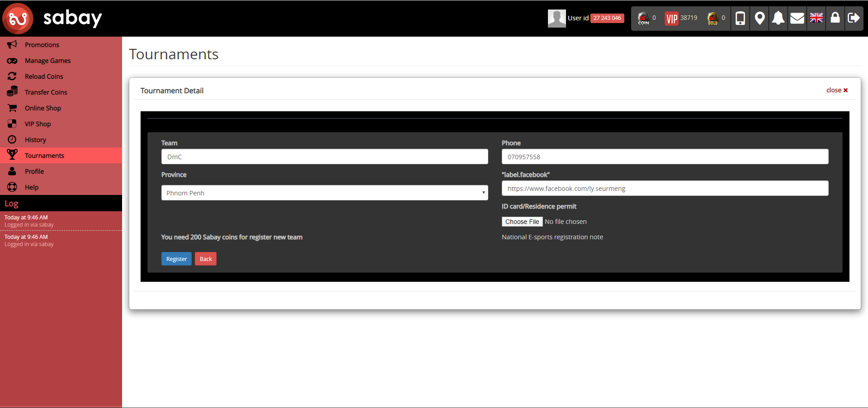The image size is (868, 408).
Task: Click the padlock icon in header
Action: click(835, 18)
